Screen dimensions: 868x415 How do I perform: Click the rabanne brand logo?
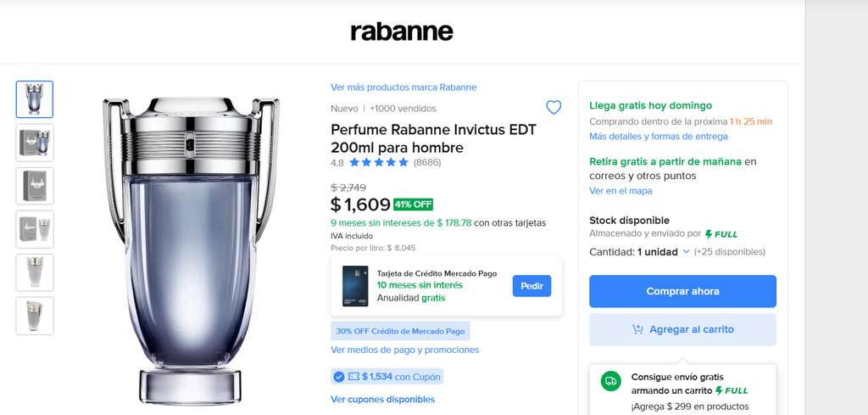click(x=402, y=31)
